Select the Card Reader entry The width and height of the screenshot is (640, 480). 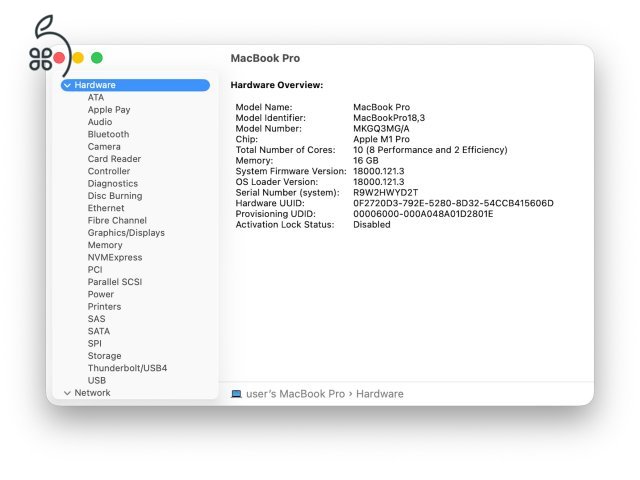pos(114,159)
